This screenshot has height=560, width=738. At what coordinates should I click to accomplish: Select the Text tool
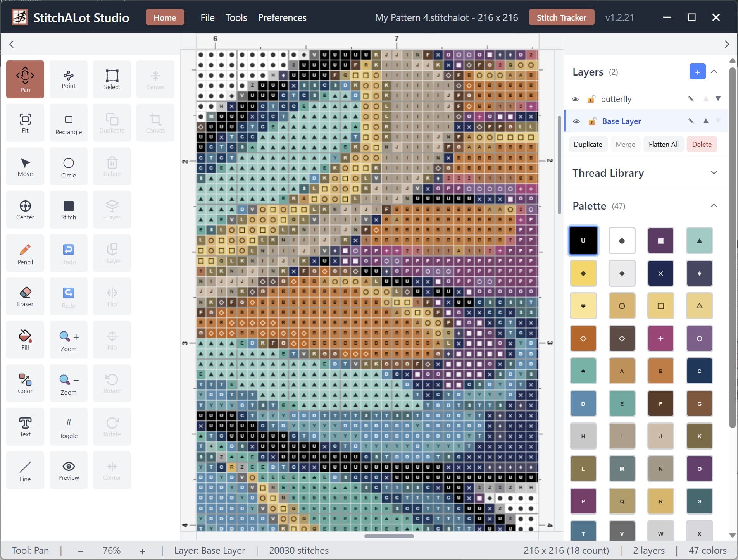pyautogui.click(x=25, y=426)
